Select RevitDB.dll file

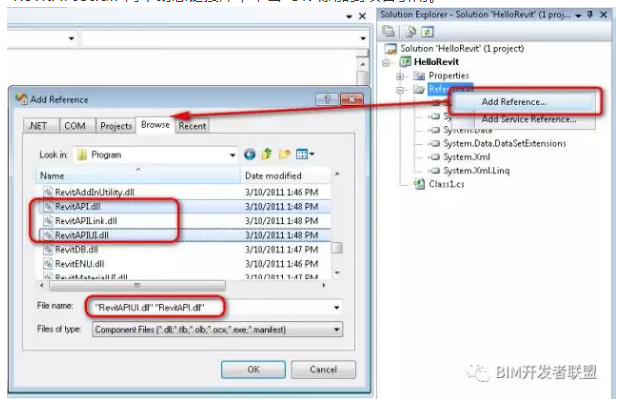click(x=76, y=249)
